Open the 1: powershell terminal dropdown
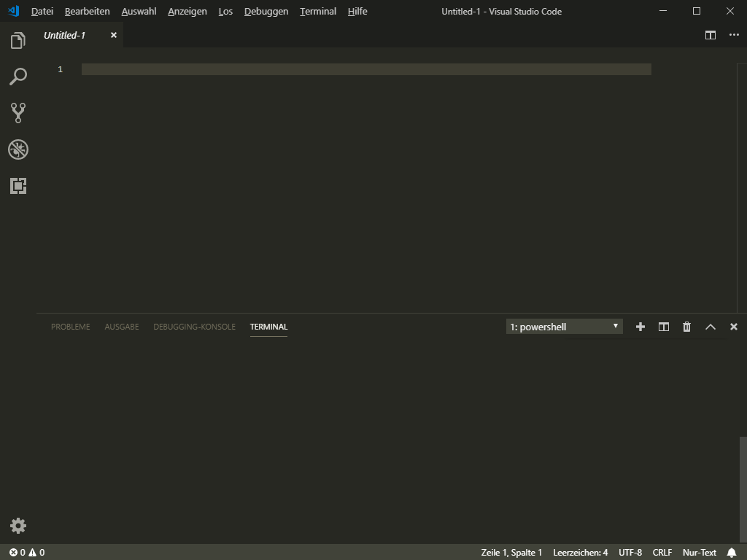Screen dimensions: 747x560 tap(563, 326)
